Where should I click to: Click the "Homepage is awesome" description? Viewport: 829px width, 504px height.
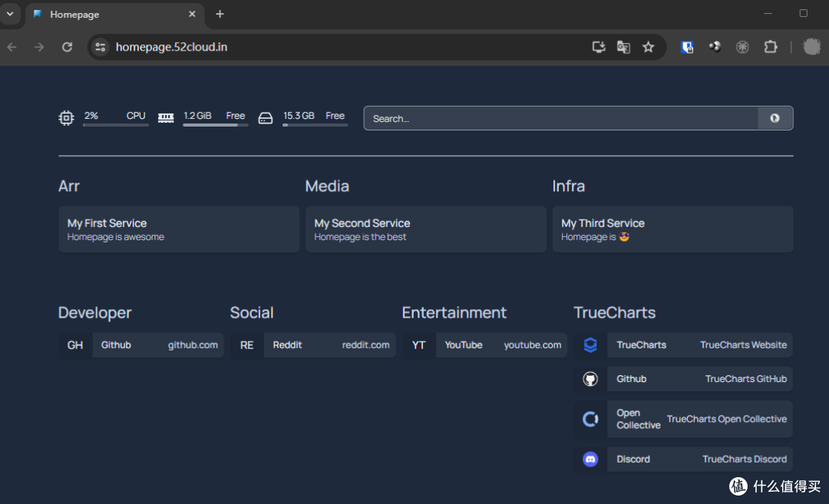coord(116,237)
